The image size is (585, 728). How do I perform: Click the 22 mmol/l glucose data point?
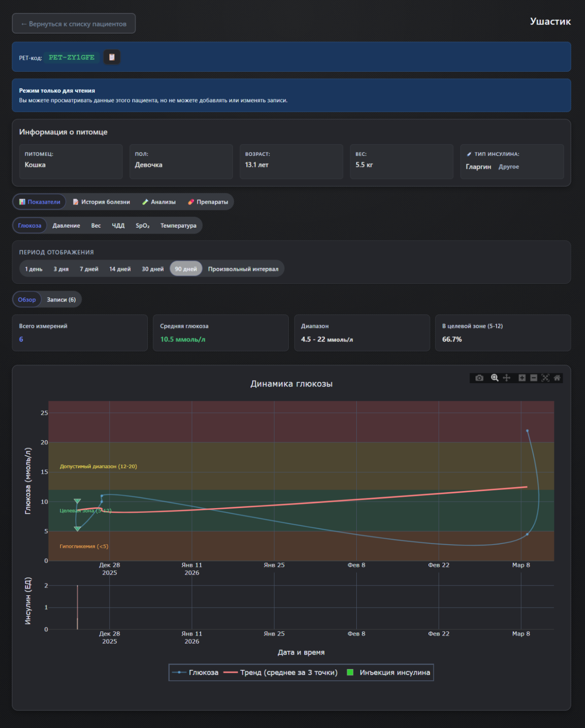click(x=527, y=431)
